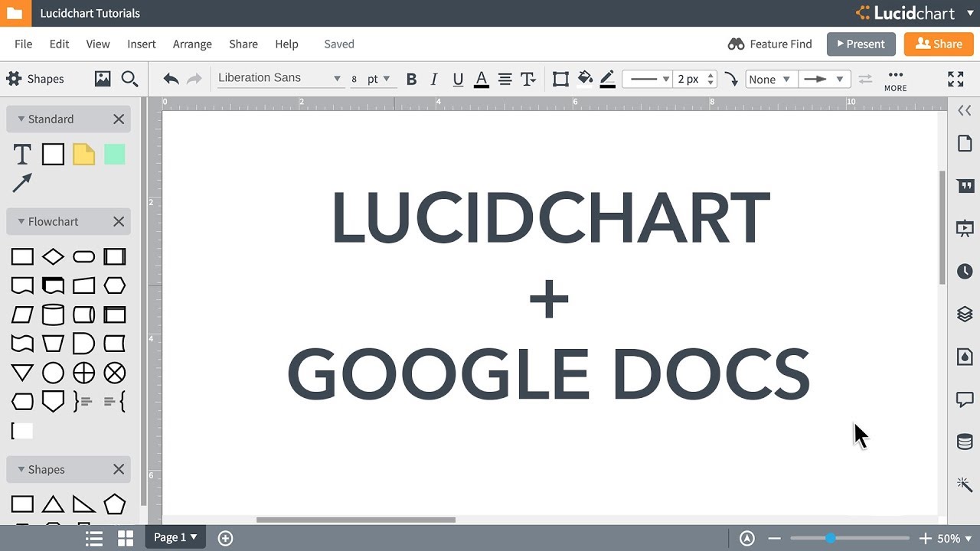Click the Present button
Image resolution: width=980 pixels, height=551 pixels.
861,44
